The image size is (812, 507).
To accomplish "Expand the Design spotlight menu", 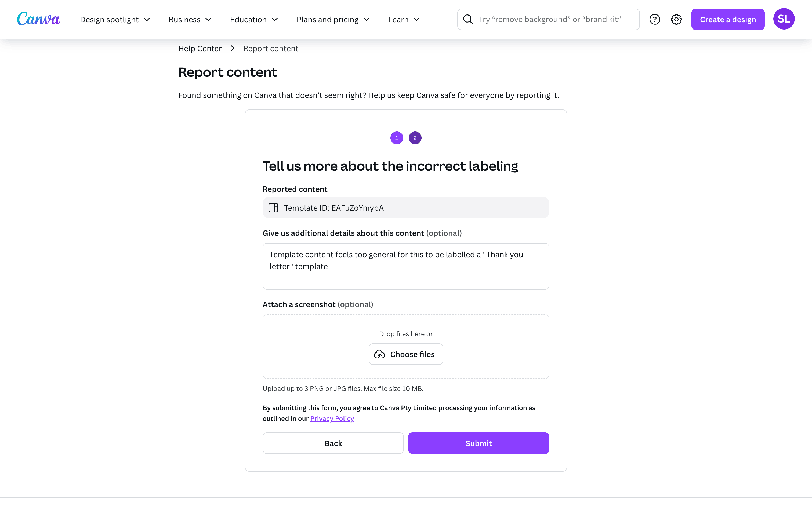I will pyautogui.click(x=115, y=20).
